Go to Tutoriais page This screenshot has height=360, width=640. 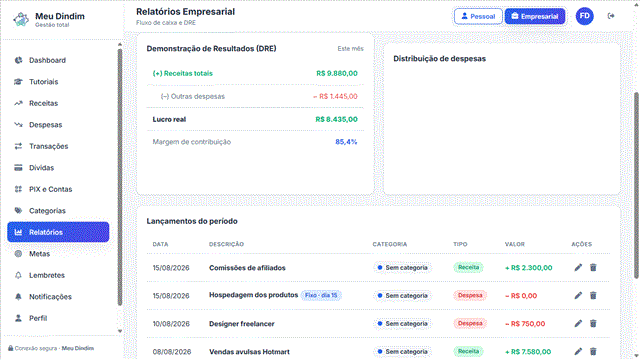pyautogui.click(x=58, y=82)
